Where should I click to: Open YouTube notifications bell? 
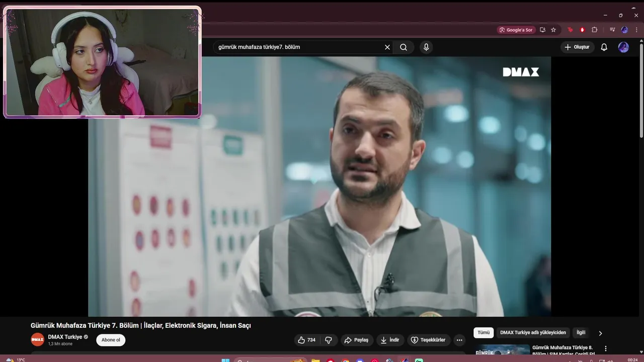(x=604, y=47)
